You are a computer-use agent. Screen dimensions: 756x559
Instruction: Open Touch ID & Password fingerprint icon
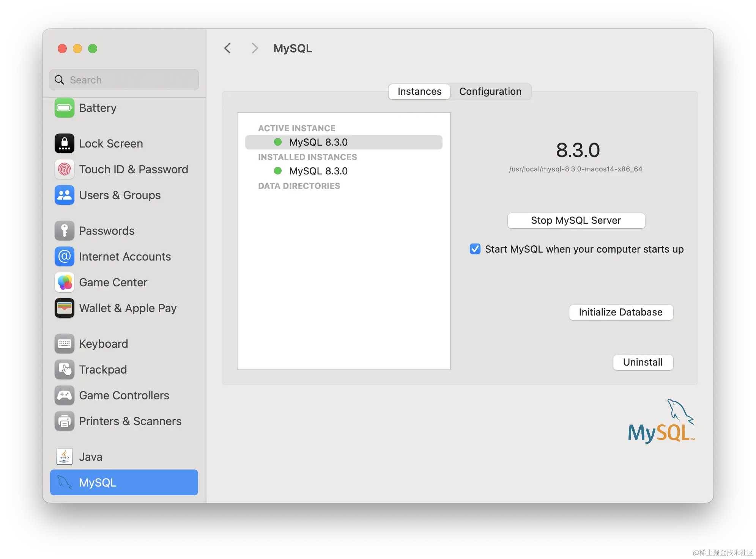click(x=64, y=170)
